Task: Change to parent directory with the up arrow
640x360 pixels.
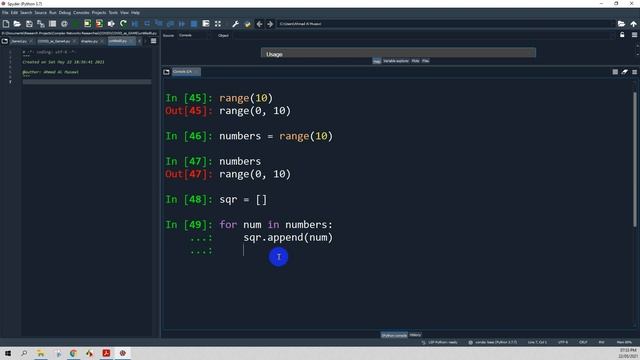Action: tap(633, 24)
